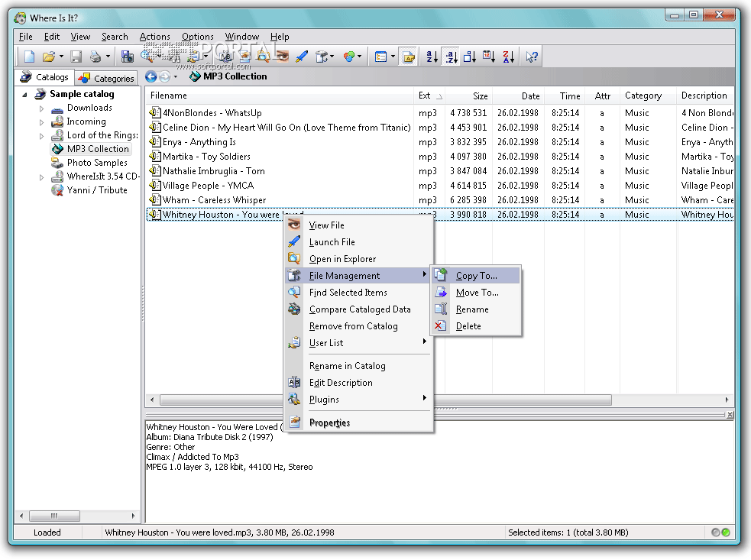Sort by the Filename column header
This screenshot has height=560, width=751.
click(x=280, y=95)
